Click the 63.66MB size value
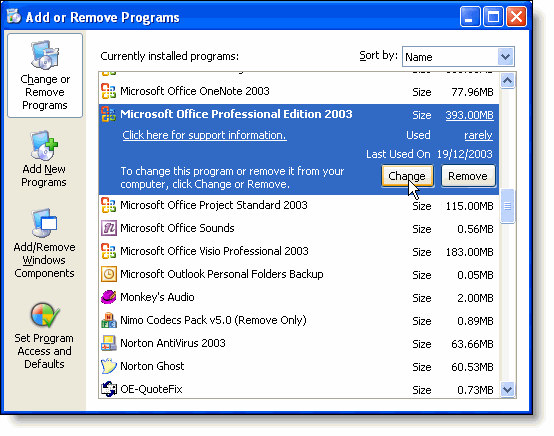Screen dimensions: 554x436 point(472,344)
